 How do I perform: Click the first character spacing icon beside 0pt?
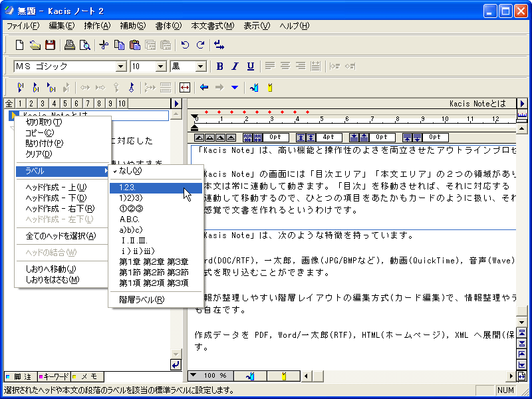(x=247, y=138)
